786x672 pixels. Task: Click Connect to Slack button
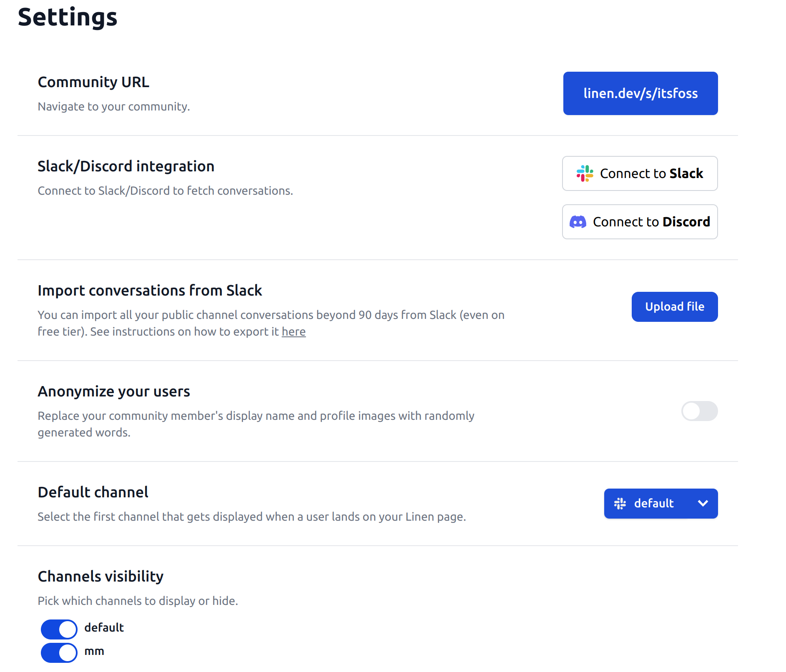[x=640, y=173]
